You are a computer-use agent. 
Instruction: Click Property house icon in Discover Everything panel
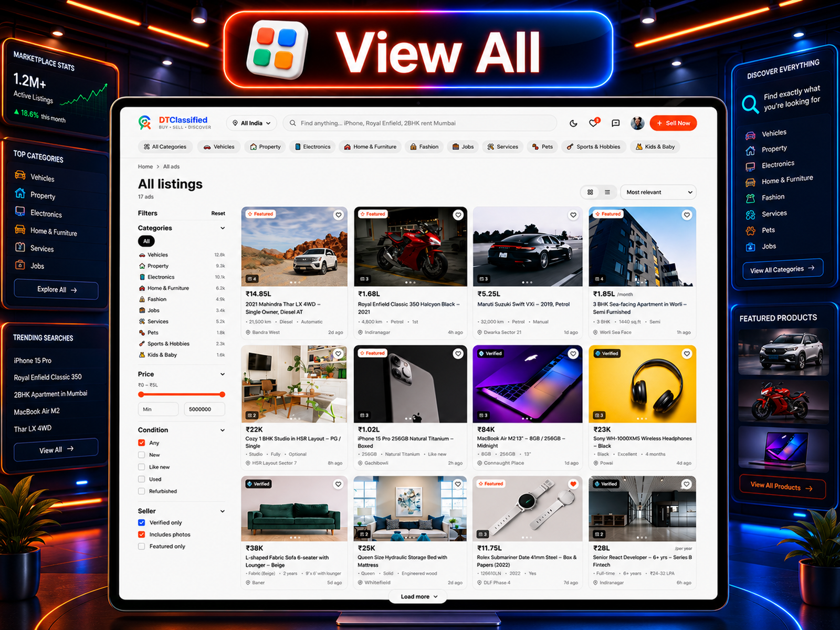coord(750,151)
